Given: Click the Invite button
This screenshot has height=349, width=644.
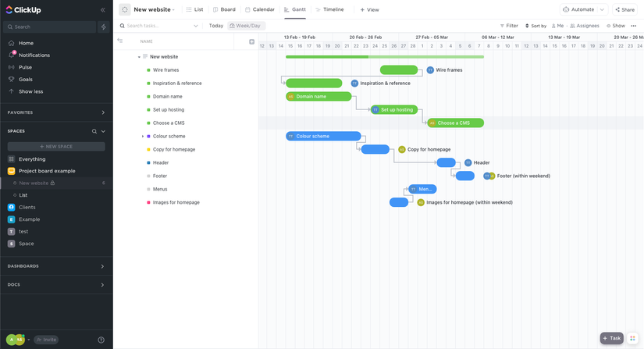Looking at the screenshot, I should 46,340.
